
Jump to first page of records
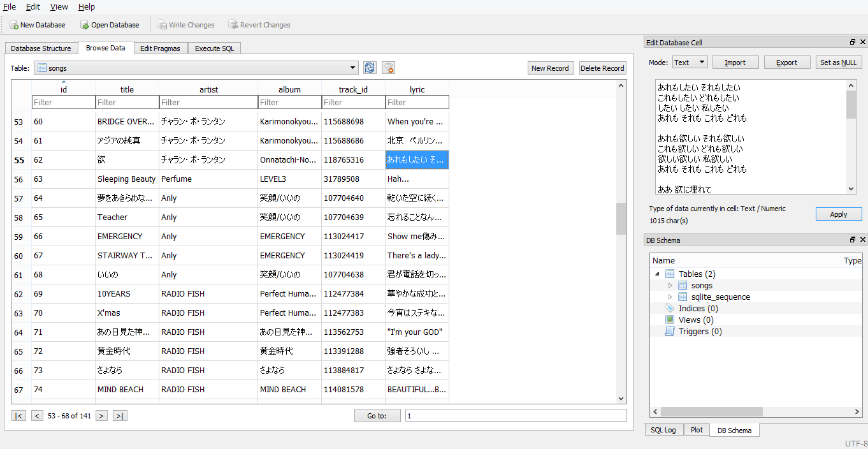18,416
